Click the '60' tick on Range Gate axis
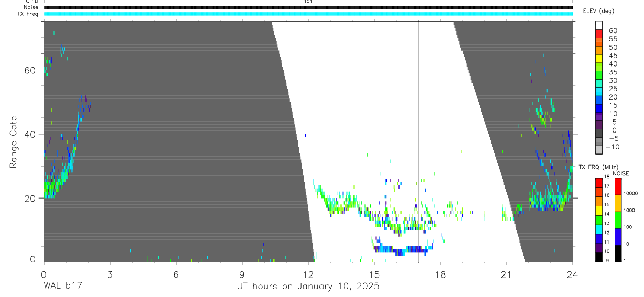The height and width of the screenshot is (297, 644). (x=31, y=70)
